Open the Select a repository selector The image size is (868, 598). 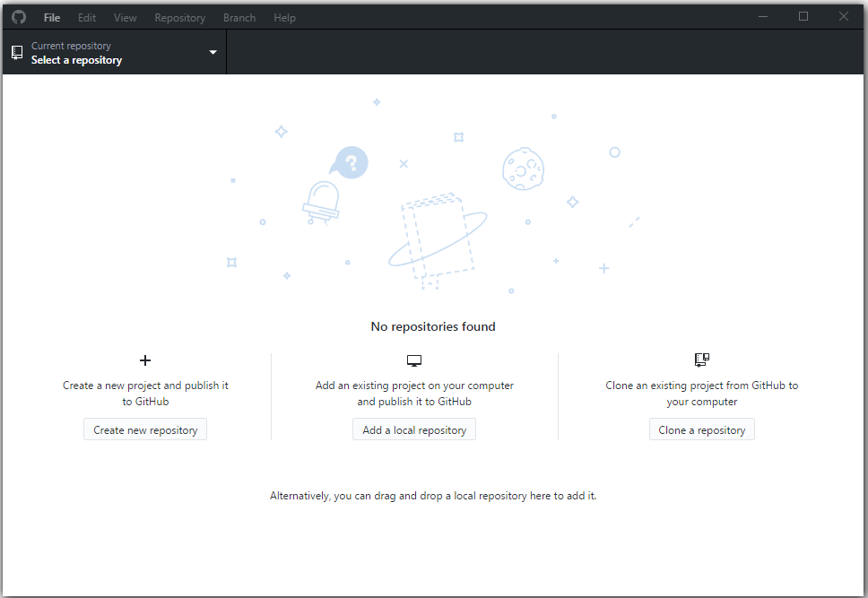[114, 53]
